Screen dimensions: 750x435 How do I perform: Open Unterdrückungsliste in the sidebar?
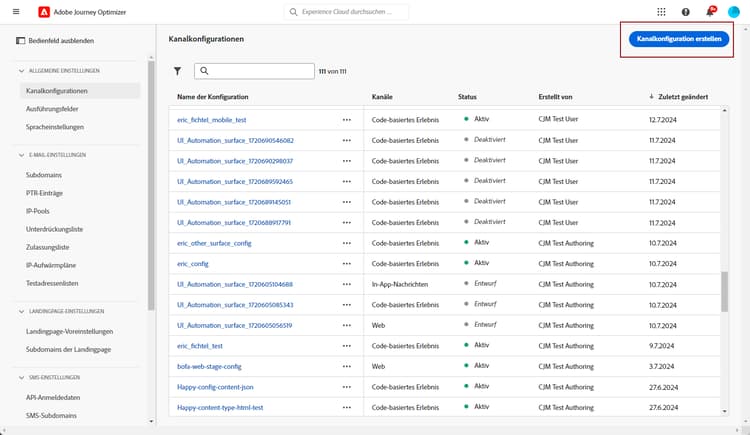[55, 229]
